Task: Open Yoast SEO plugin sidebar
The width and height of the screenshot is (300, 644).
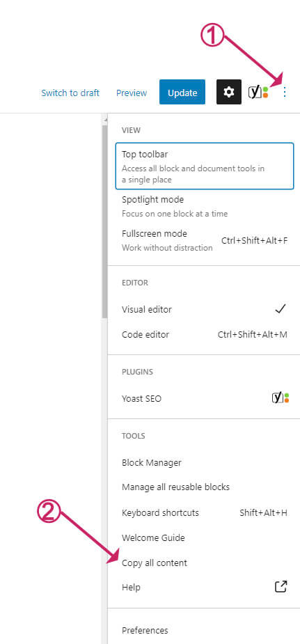Action: tap(205, 398)
